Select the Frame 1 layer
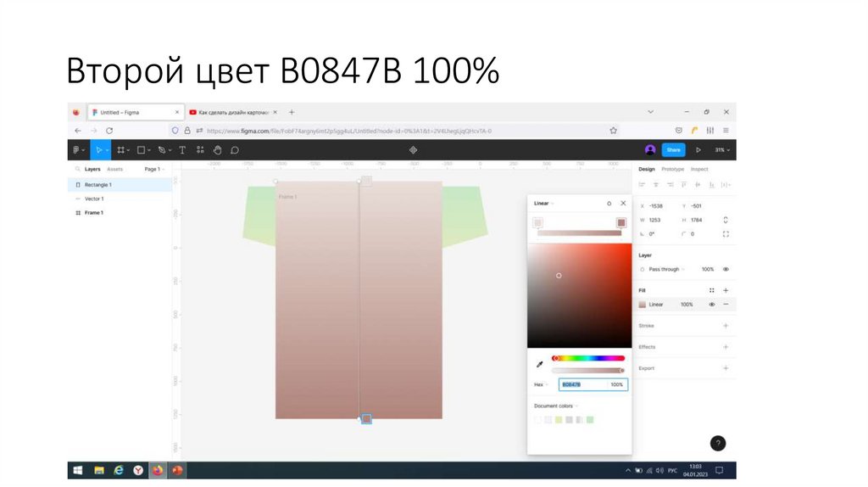Image resolution: width=868 pixels, height=487 pixels. 120,213
